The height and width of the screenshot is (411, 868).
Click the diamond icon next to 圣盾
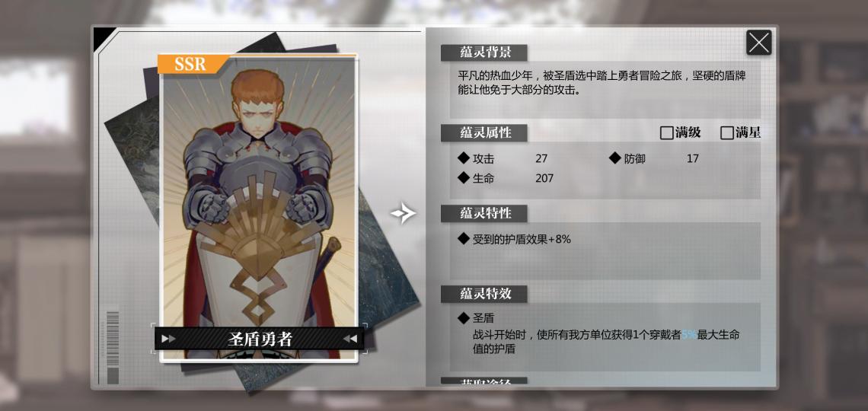pos(464,318)
